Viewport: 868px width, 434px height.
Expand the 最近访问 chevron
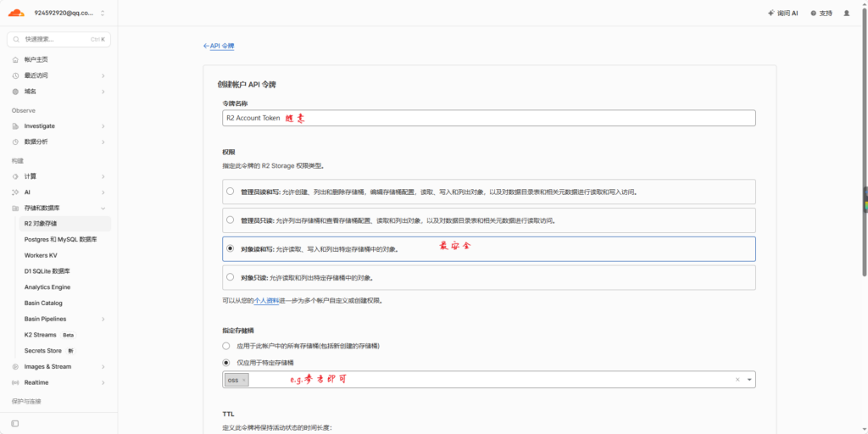pyautogui.click(x=103, y=75)
